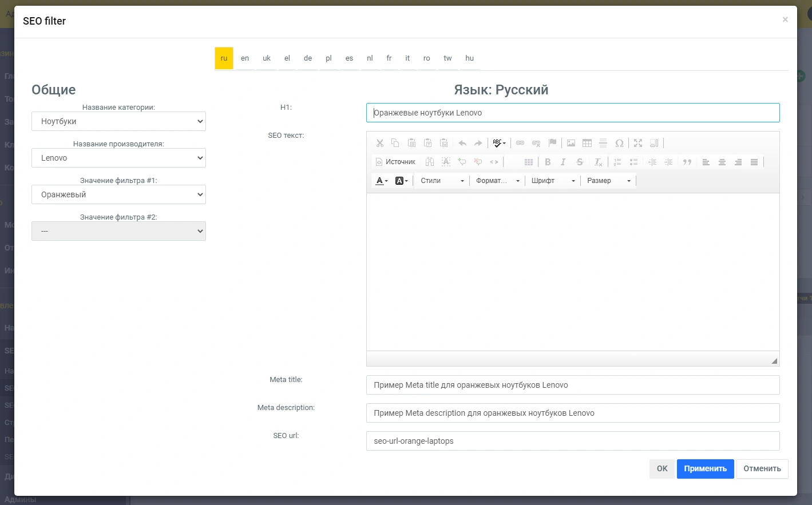812x505 pixels.
Task: Click the anchor flag icon
Action: tap(552, 143)
